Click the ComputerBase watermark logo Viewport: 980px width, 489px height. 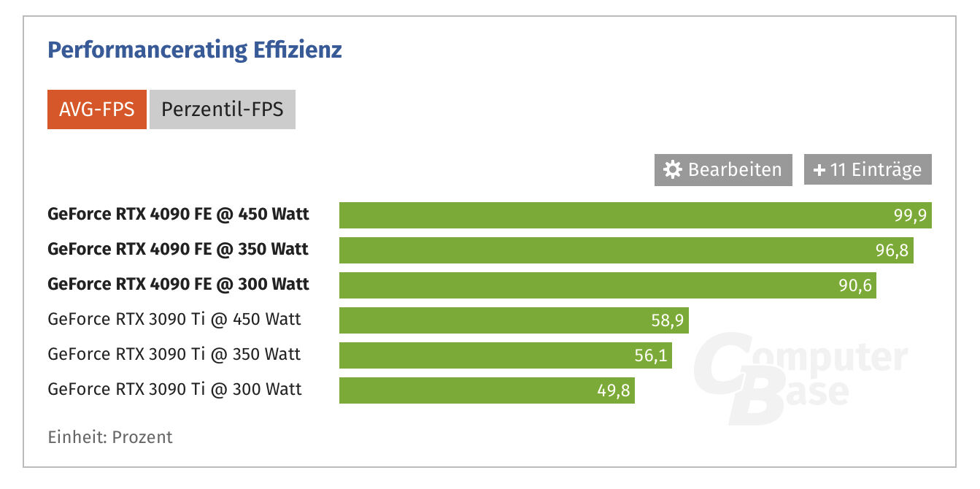(800, 378)
